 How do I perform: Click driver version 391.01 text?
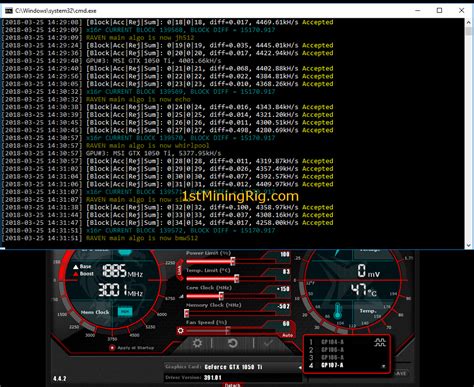212,378
